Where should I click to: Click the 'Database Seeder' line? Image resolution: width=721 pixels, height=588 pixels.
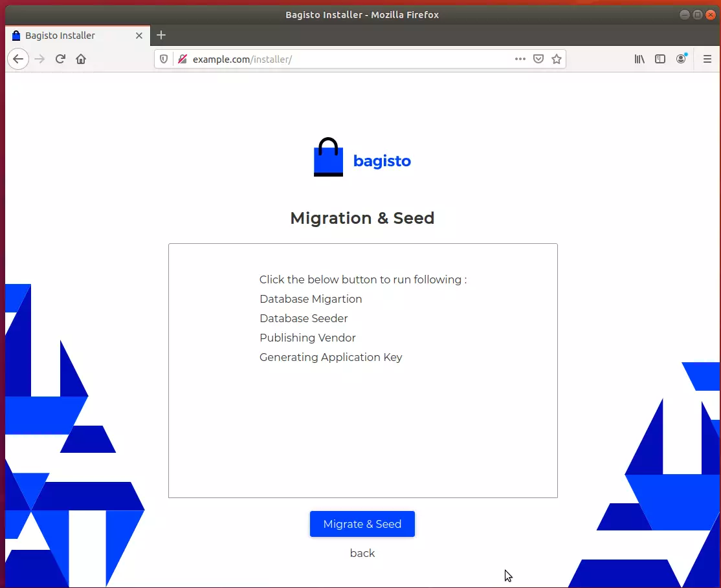(x=304, y=318)
